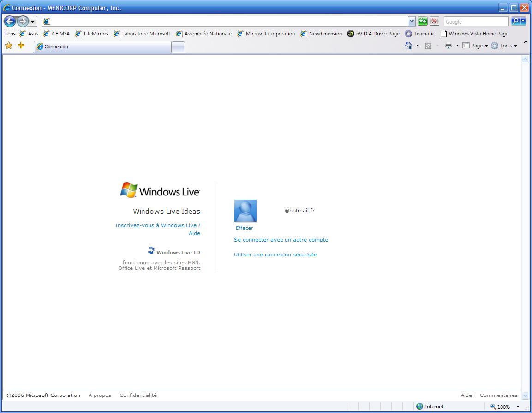This screenshot has height=413, width=532.
Task: Add to Favorites with the plus icon
Action: 21,46
